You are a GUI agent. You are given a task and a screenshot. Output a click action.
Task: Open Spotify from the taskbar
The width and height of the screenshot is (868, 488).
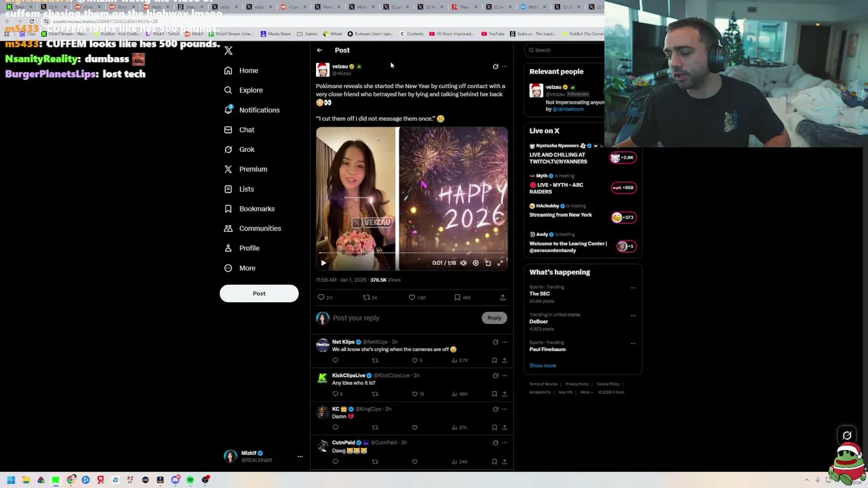pyautogui.click(x=191, y=480)
